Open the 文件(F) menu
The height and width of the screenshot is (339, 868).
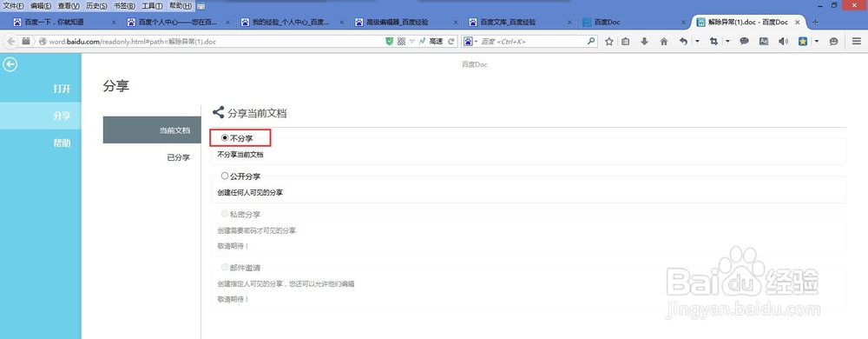coord(13,6)
